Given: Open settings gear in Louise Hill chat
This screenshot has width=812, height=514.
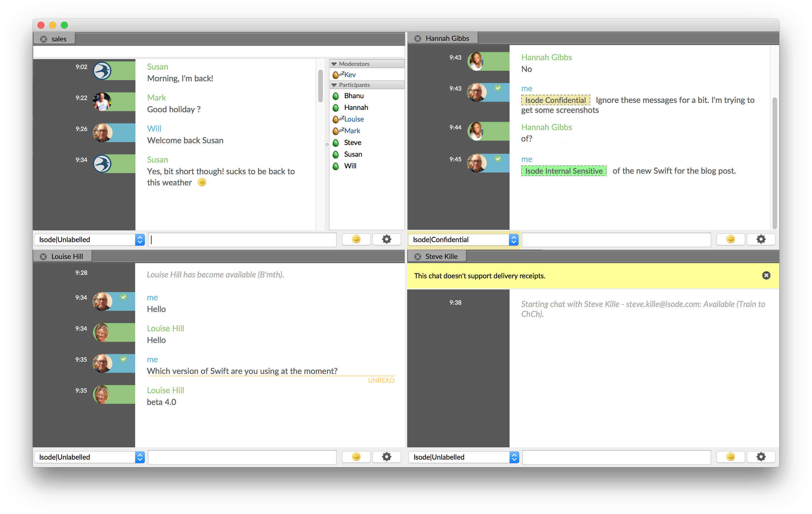Looking at the screenshot, I should tap(386, 457).
